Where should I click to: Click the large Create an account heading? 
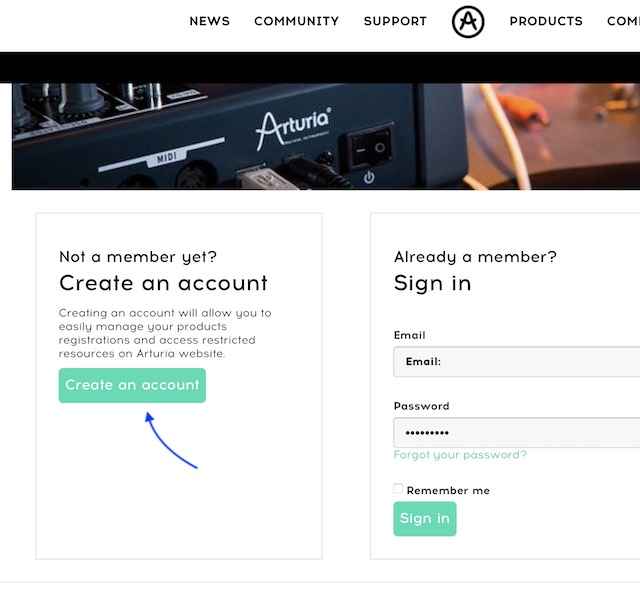click(164, 283)
